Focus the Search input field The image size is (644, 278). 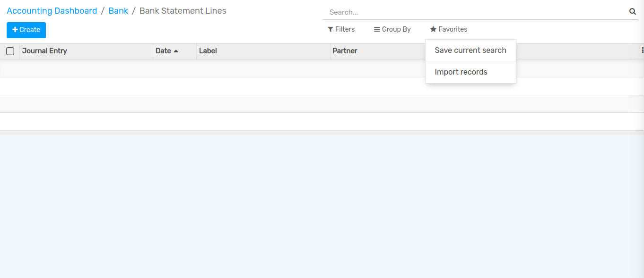[x=475, y=12]
